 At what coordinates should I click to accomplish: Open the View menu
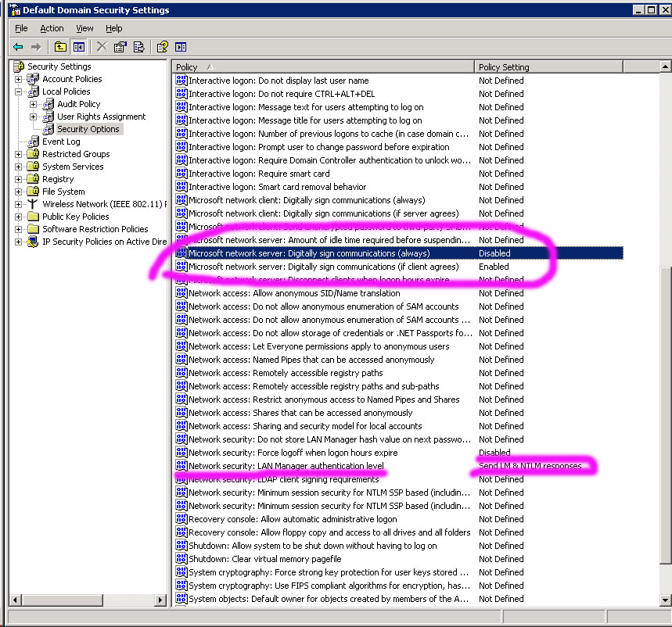pos(84,28)
